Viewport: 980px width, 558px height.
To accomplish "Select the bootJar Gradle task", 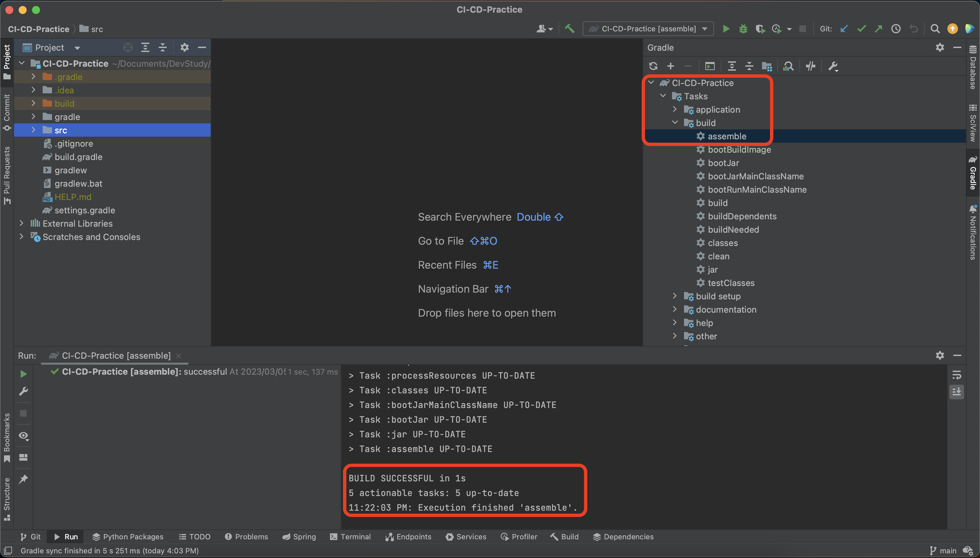I will [723, 163].
